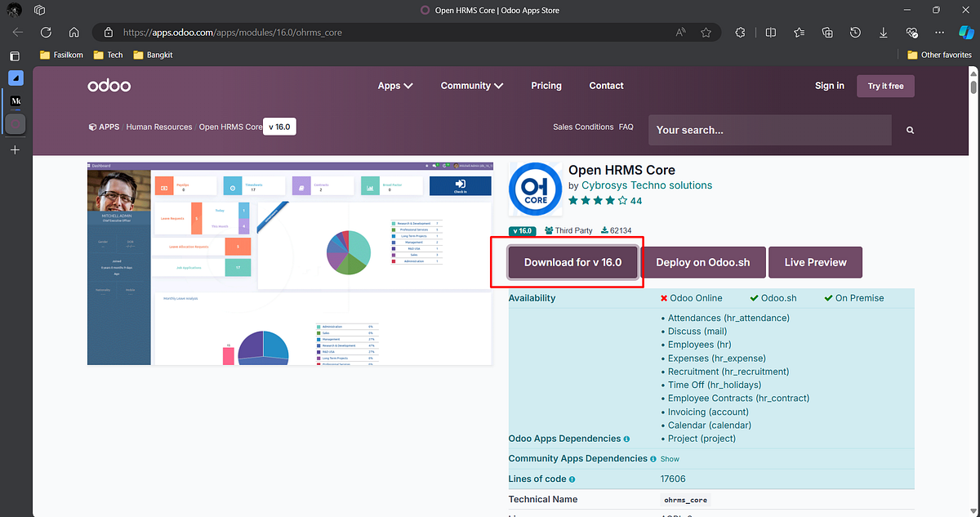The width and height of the screenshot is (980, 517).
Task: Click the Community Apps Dependencies info icon
Action: pyautogui.click(x=653, y=459)
